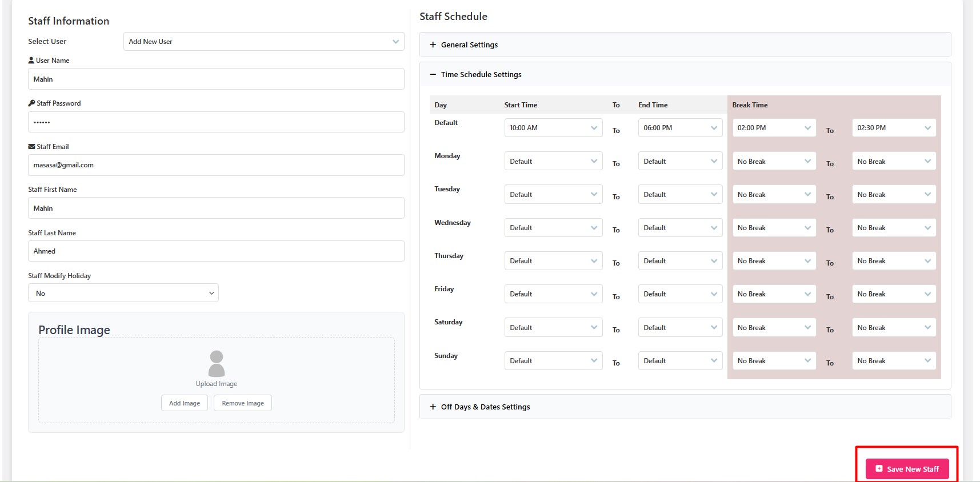Click the Remove Image button

[242, 403]
